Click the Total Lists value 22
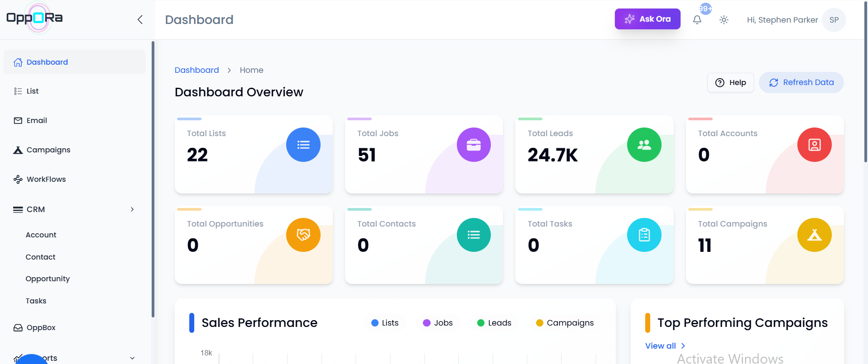Image resolution: width=868 pixels, height=364 pixels. point(197,155)
